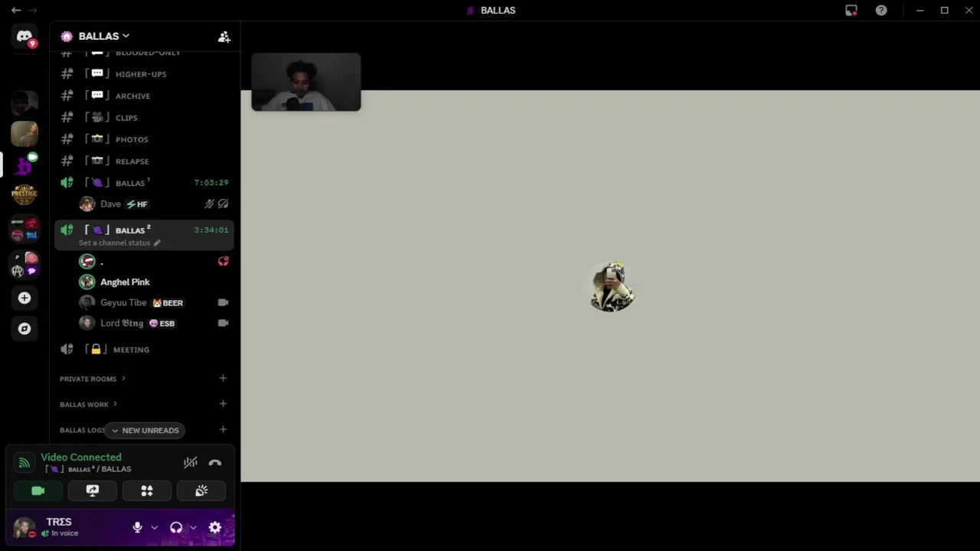This screenshot has width=980, height=551.
Task: Join the BALLAS 1 voice channel
Action: pos(144,183)
